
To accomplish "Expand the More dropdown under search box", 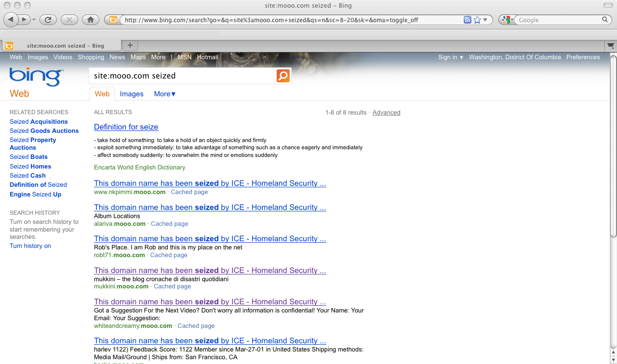I will (165, 94).
